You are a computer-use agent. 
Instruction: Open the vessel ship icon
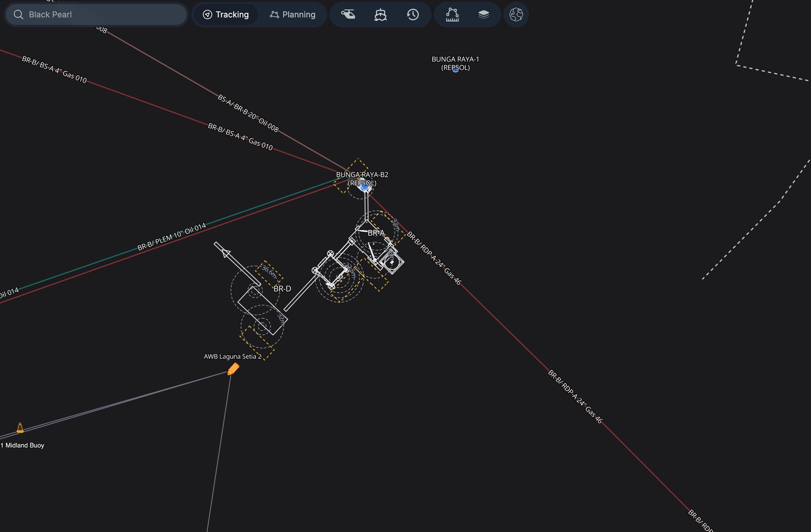380,15
